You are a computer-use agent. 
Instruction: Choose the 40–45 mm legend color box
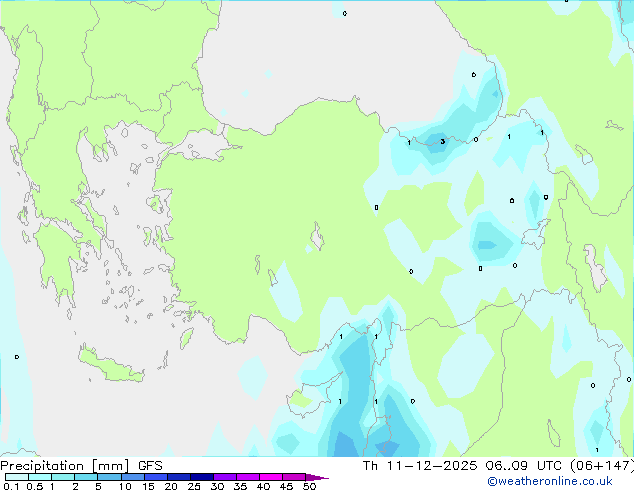(271, 477)
